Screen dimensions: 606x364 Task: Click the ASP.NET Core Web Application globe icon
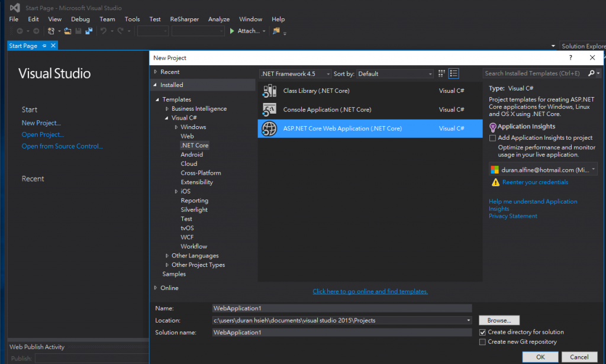point(269,128)
